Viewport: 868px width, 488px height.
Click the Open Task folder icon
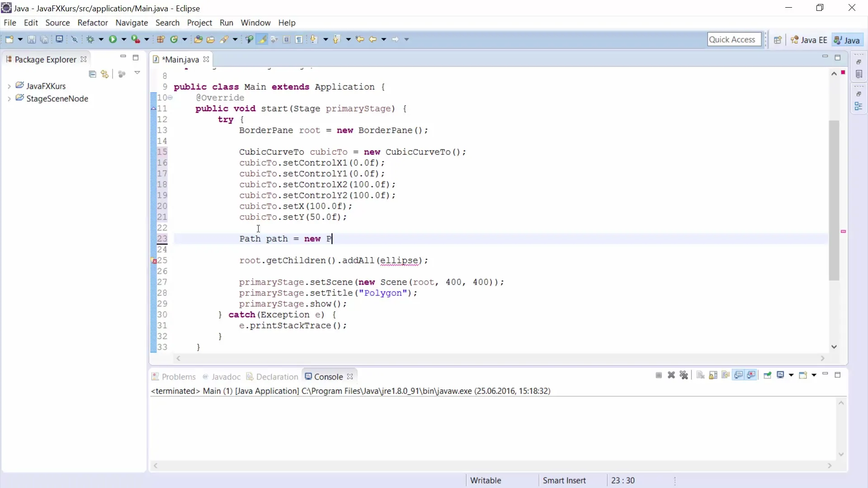coord(211,39)
